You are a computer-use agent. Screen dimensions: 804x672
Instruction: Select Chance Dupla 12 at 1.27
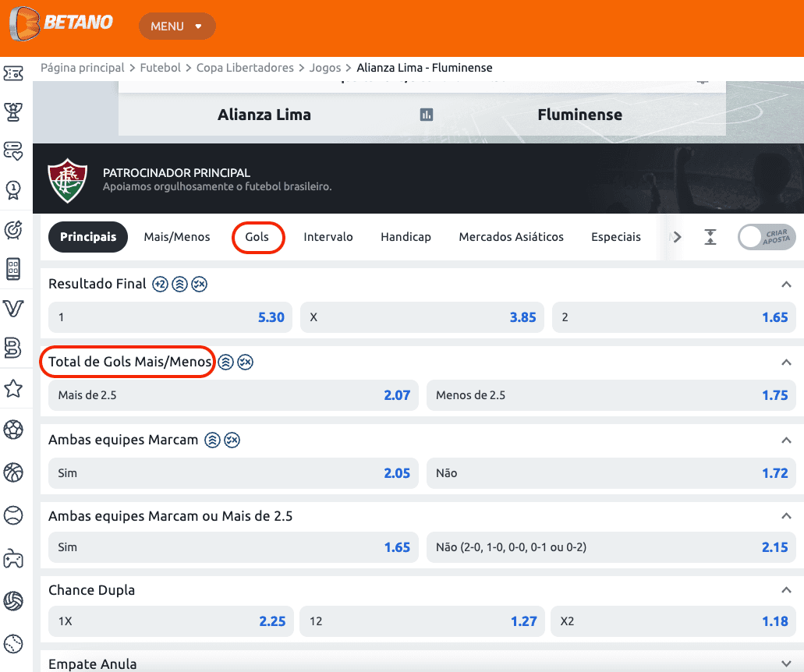coord(422,621)
